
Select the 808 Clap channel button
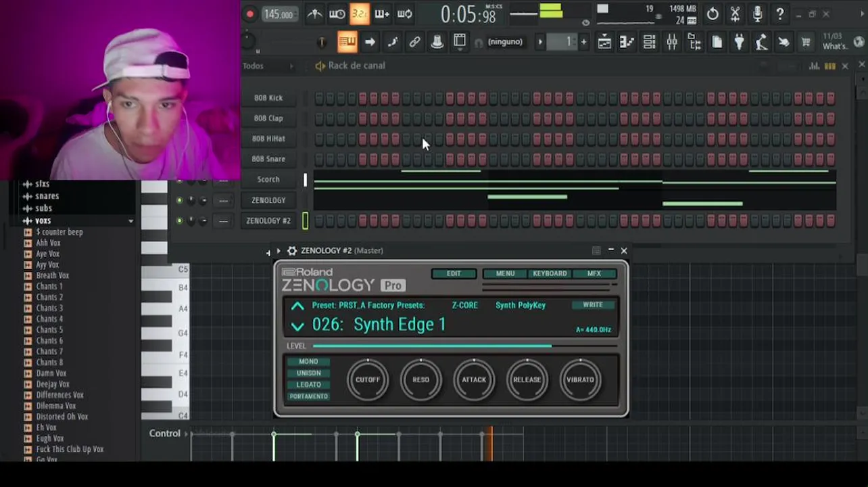tap(268, 118)
